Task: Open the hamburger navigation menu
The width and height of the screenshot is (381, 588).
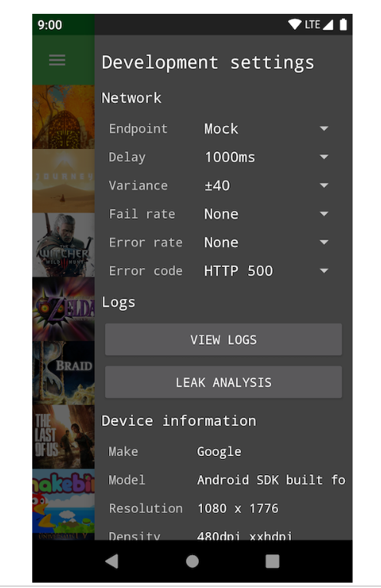Action: (57, 60)
